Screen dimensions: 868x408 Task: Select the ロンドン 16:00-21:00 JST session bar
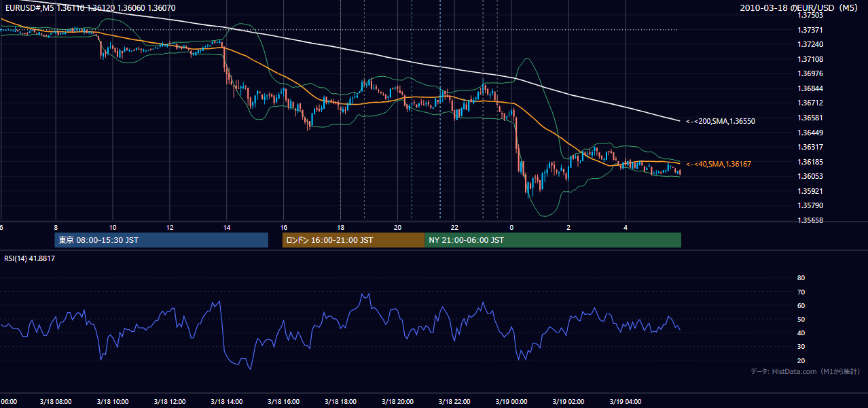click(x=353, y=240)
